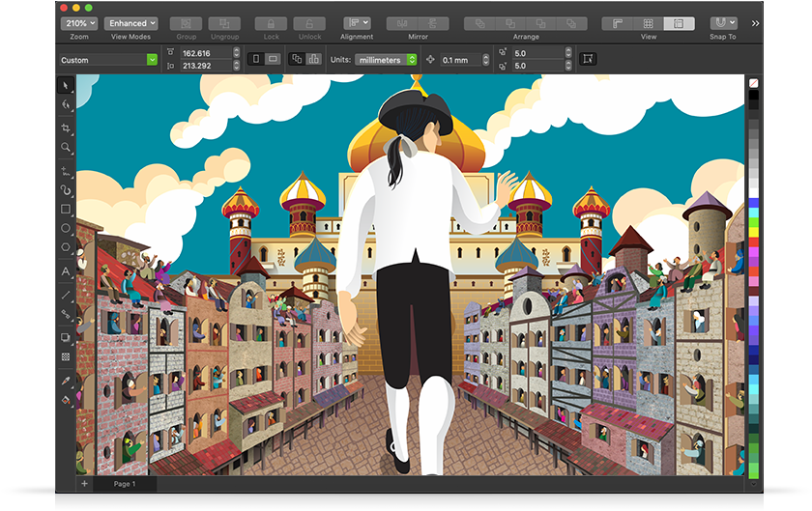Screen dimensions: 812x511
Task: Toggle the grid view button
Action: 649,23
